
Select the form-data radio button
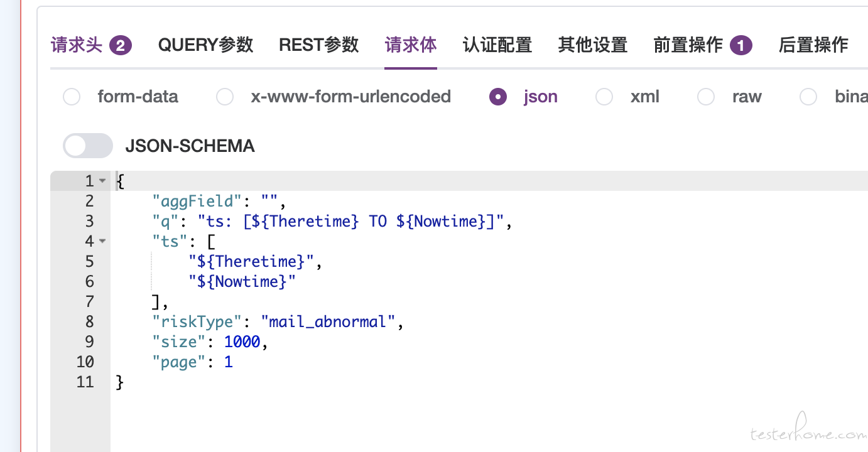[72, 97]
